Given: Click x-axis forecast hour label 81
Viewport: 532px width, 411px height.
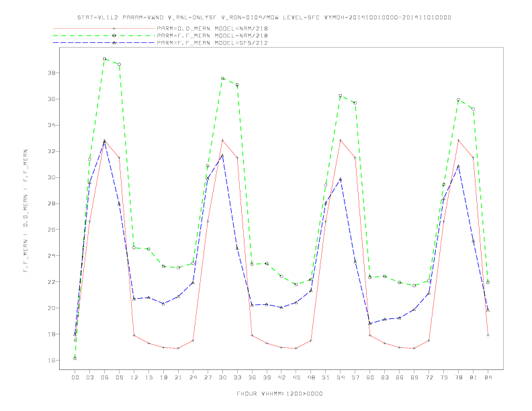Looking at the screenshot, I should pos(474,377).
